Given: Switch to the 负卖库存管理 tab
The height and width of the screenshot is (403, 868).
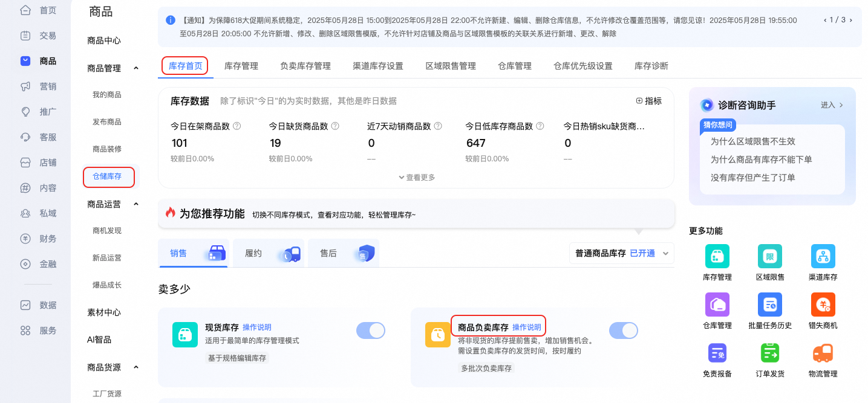Looking at the screenshot, I should (x=305, y=66).
